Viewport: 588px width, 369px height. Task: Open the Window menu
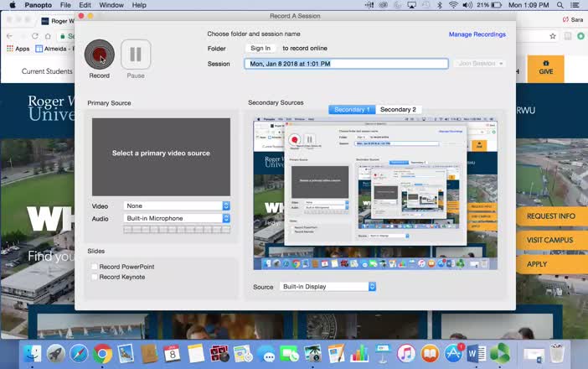click(x=111, y=5)
